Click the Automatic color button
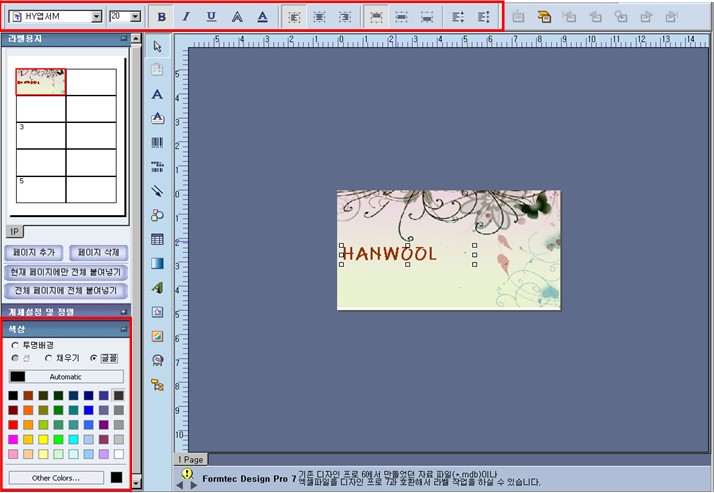The height and width of the screenshot is (493, 714). (66, 376)
